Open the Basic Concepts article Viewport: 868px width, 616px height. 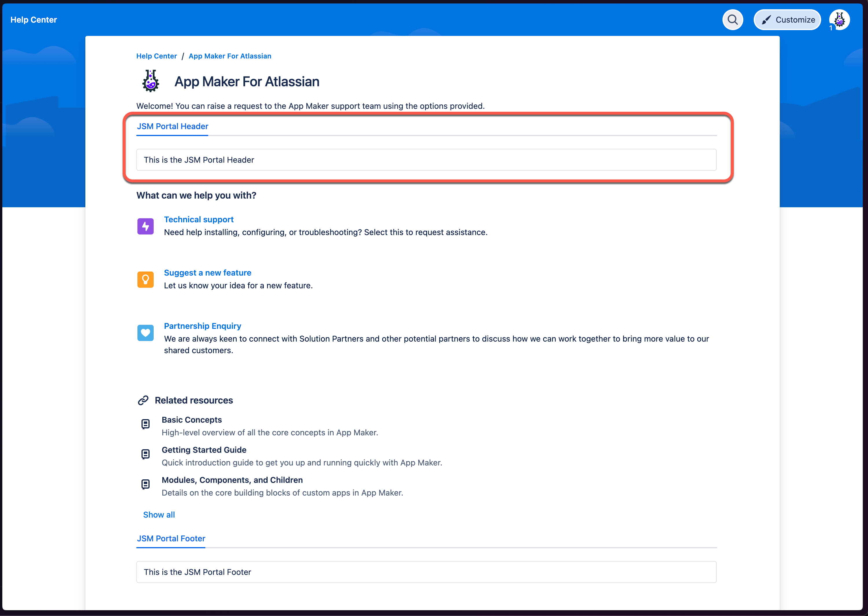192,420
